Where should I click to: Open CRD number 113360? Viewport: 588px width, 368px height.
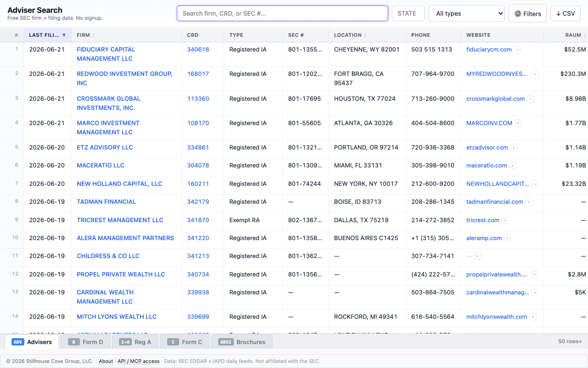[198, 98]
